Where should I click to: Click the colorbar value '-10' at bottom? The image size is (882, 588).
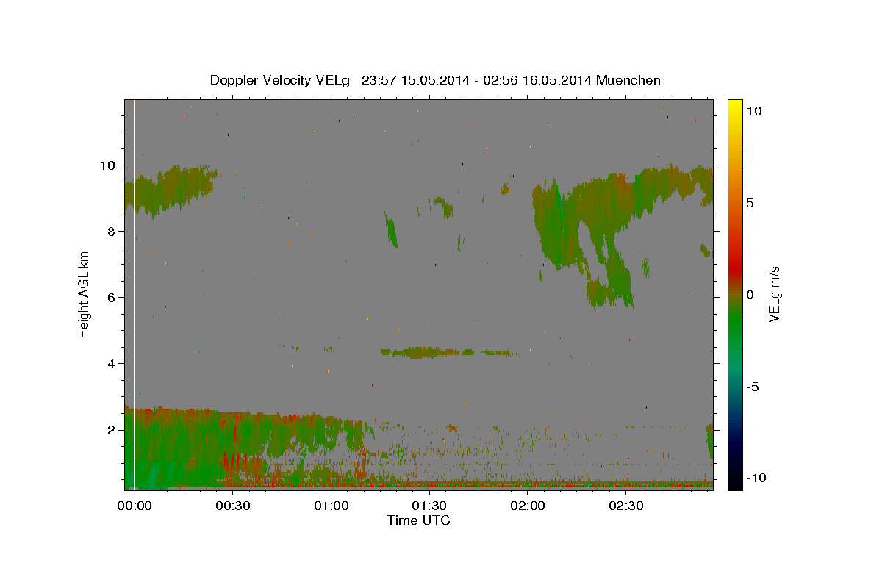point(757,478)
